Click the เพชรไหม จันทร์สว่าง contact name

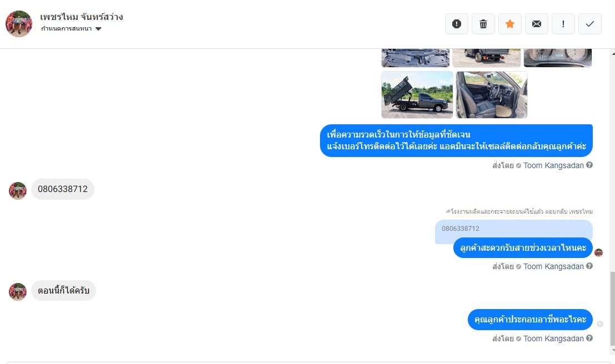tap(82, 17)
